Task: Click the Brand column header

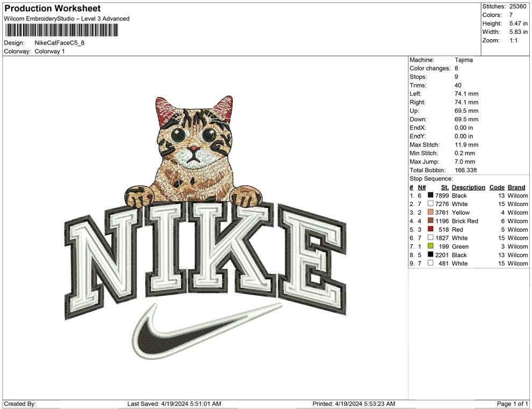Action: (516, 187)
